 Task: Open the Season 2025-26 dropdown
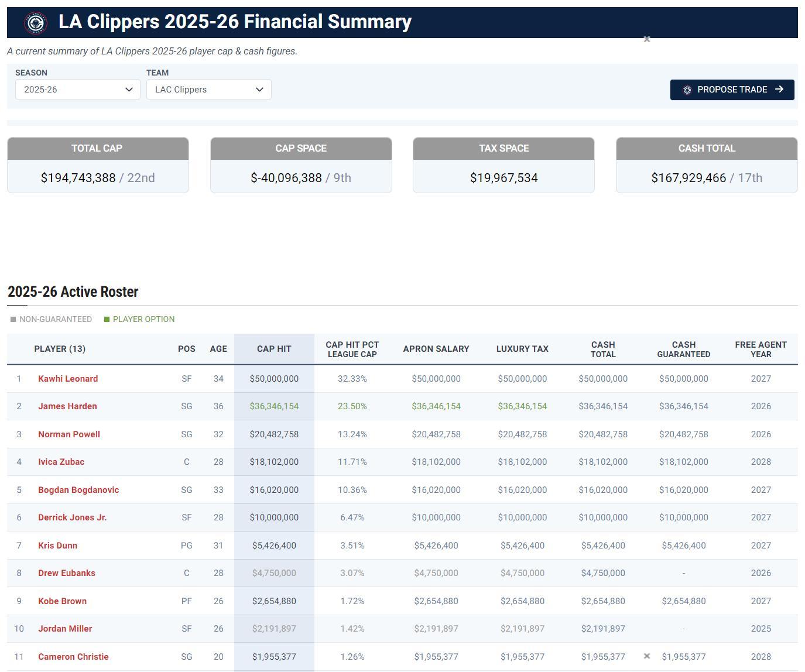click(78, 90)
